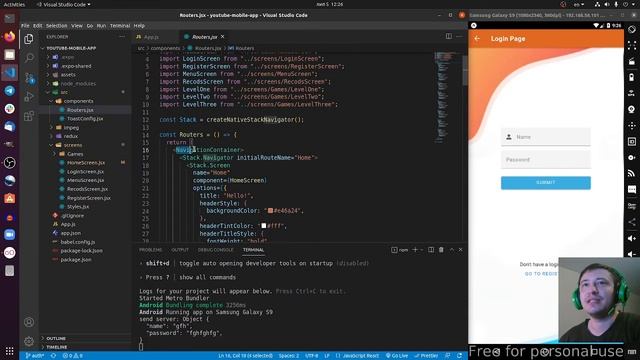Open the Explorer view in the activity bar

point(29,39)
